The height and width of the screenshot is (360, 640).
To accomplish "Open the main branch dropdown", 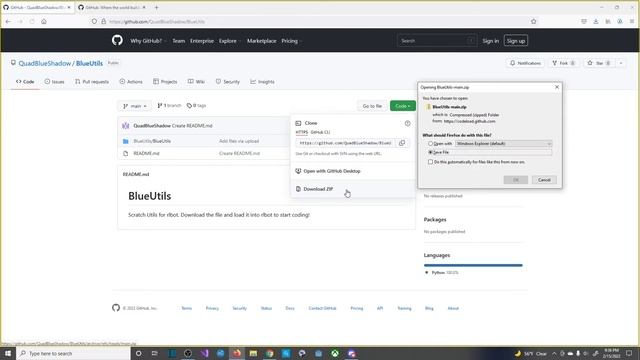I will coord(135,106).
